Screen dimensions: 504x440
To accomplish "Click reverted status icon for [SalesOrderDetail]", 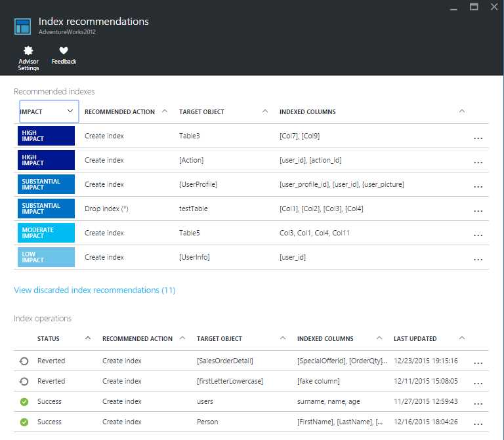I will coord(24,361).
